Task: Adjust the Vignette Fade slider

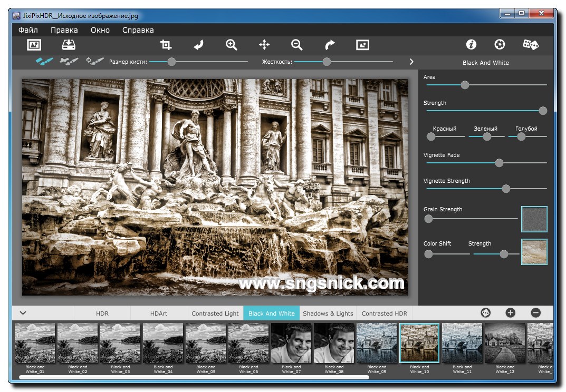Action: [499, 163]
